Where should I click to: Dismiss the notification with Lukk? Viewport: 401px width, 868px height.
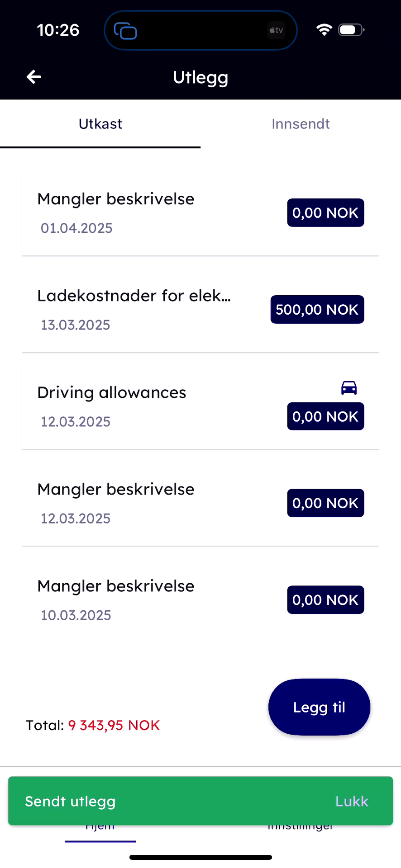tap(352, 801)
